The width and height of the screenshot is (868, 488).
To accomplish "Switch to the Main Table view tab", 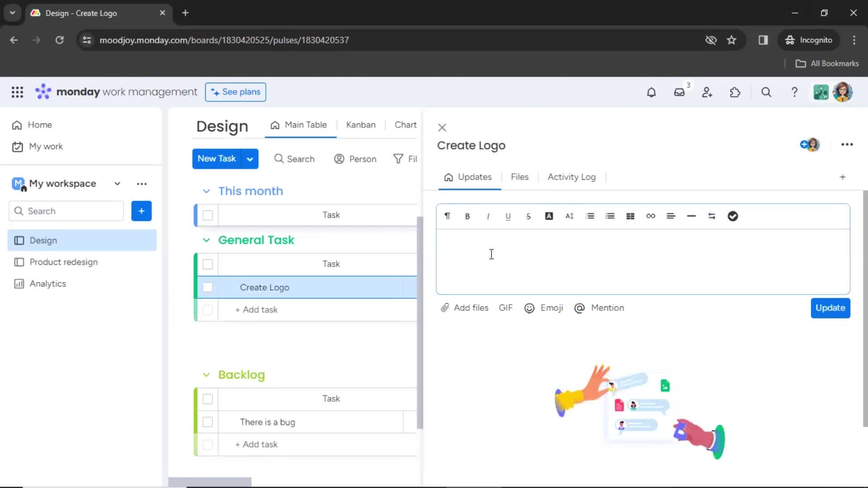I will tap(298, 125).
